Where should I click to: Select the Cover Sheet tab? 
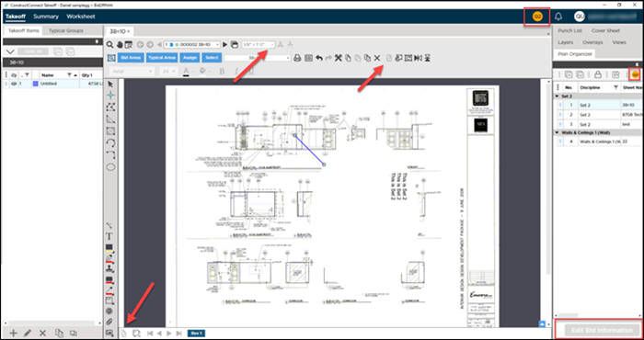(x=605, y=30)
